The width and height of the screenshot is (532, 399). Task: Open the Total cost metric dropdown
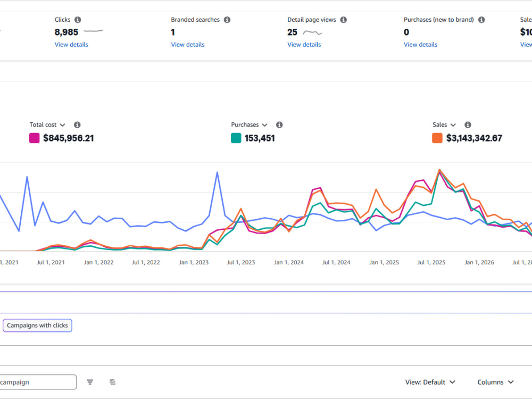[x=47, y=125]
